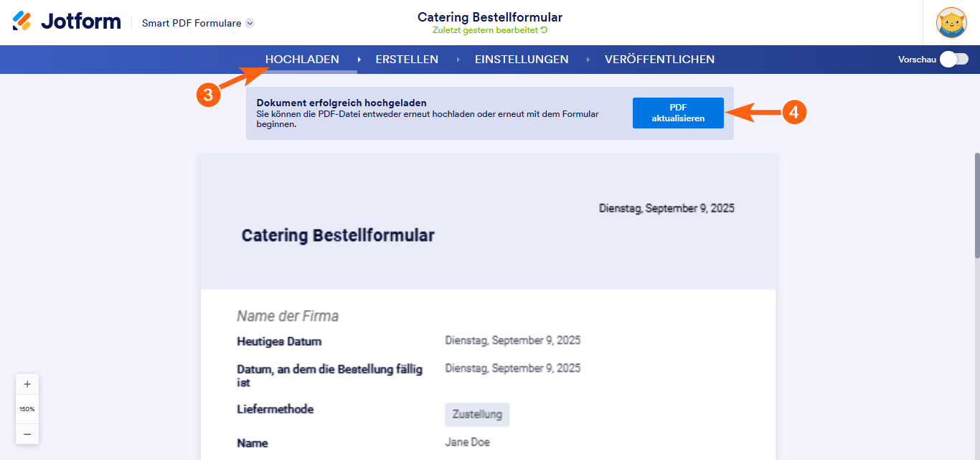Zoom out with the minus button

pyautogui.click(x=27, y=433)
